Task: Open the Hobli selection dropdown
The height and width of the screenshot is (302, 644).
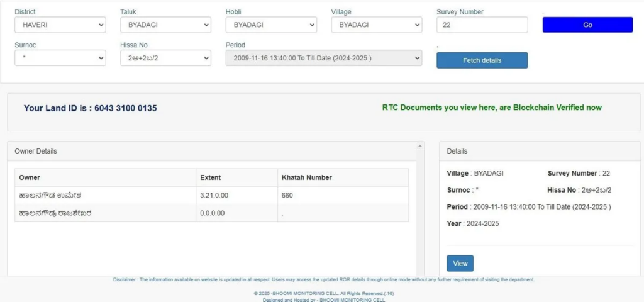Action: [x=271, y=25]
